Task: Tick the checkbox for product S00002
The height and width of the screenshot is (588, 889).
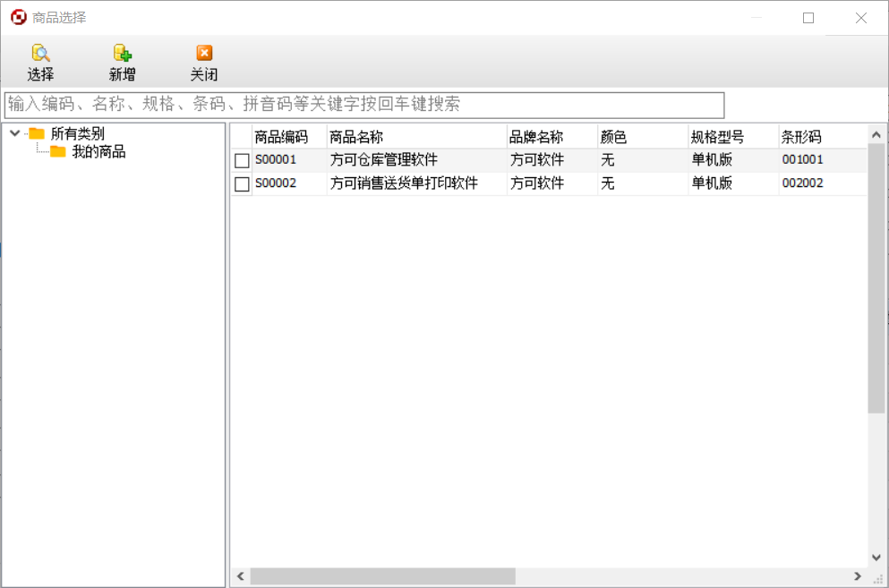Action: pos(242,184)
